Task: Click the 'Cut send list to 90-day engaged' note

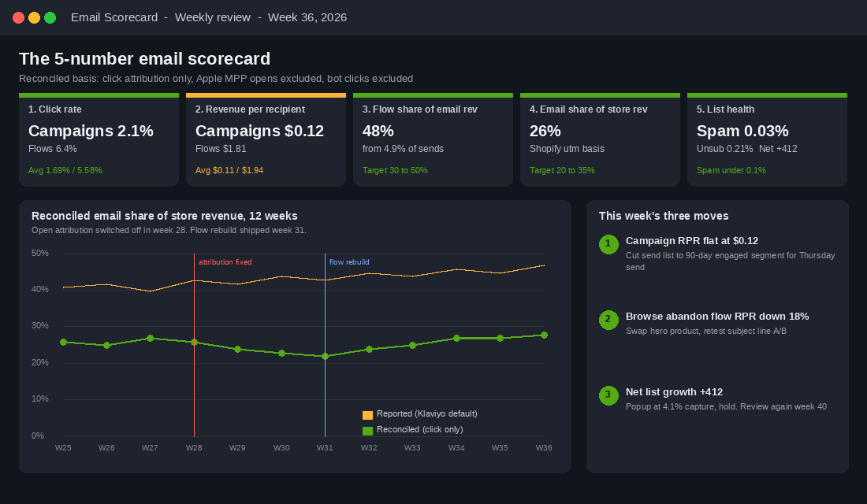Action: click(730, 261)
